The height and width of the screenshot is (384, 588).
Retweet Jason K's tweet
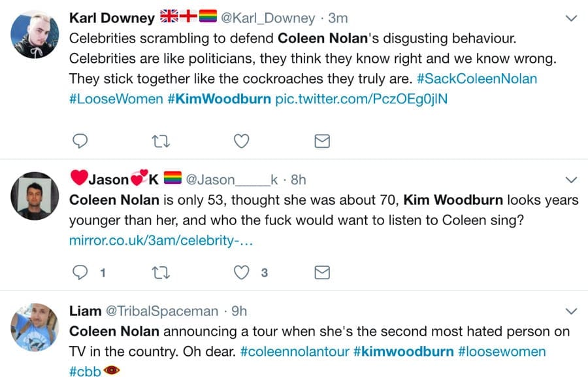coord(159,272)
